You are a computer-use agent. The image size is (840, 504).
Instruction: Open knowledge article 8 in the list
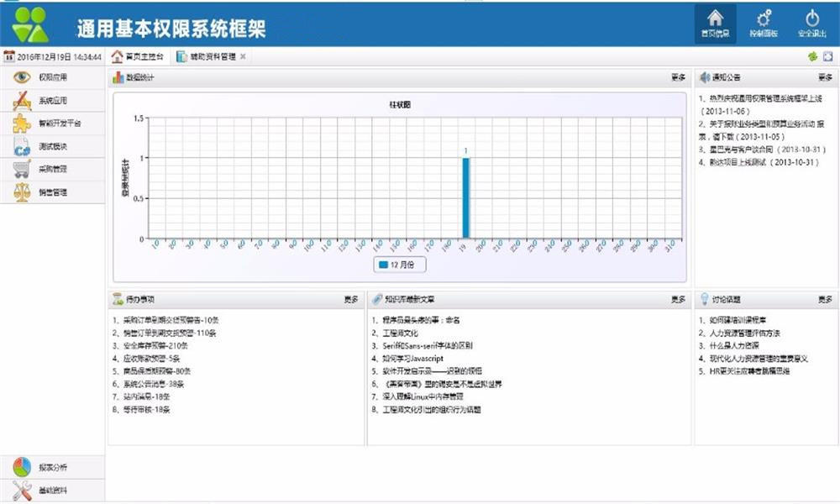coord(426,410)
